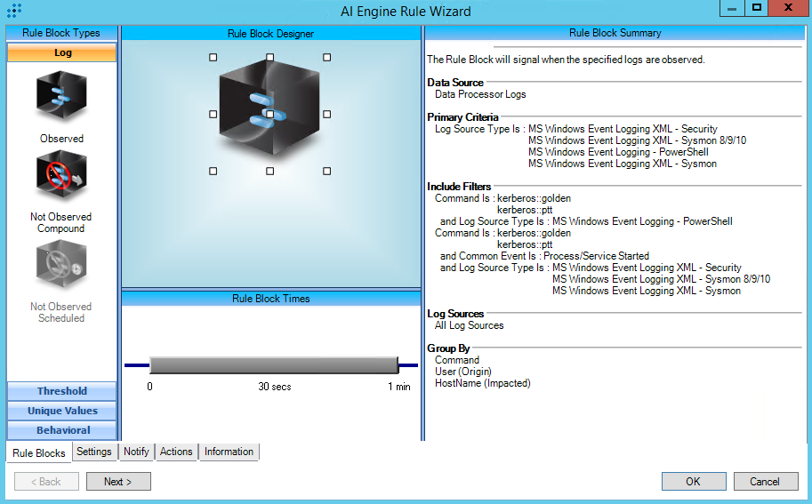Click the bottom-left resize handle of the cube
Screen dimensions: 812x504
pyautogui.click(x=213, y=171)
